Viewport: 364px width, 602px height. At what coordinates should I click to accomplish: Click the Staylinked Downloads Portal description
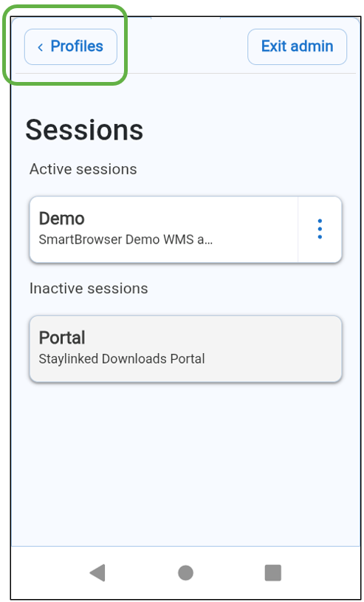122,359
